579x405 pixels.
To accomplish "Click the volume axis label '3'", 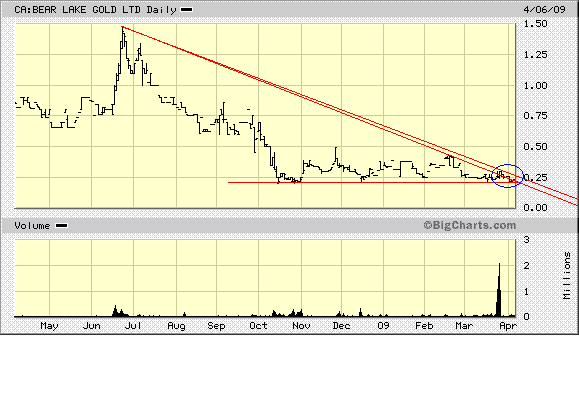I will [527, 240].
